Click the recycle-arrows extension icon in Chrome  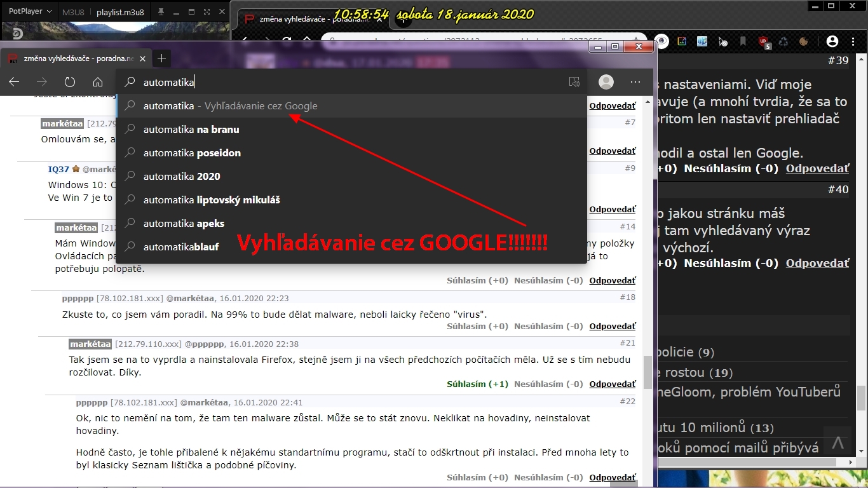click(783, 41)
